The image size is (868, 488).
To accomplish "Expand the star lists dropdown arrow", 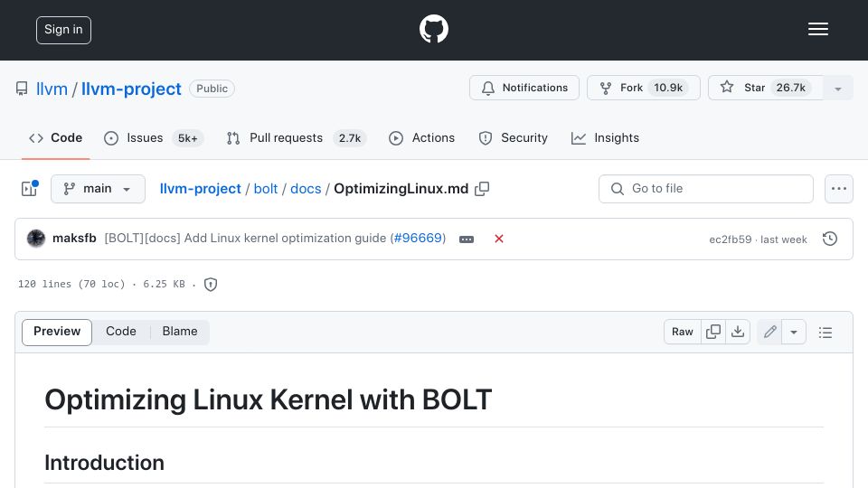I will pyautogui.click(x=838, y=89).
